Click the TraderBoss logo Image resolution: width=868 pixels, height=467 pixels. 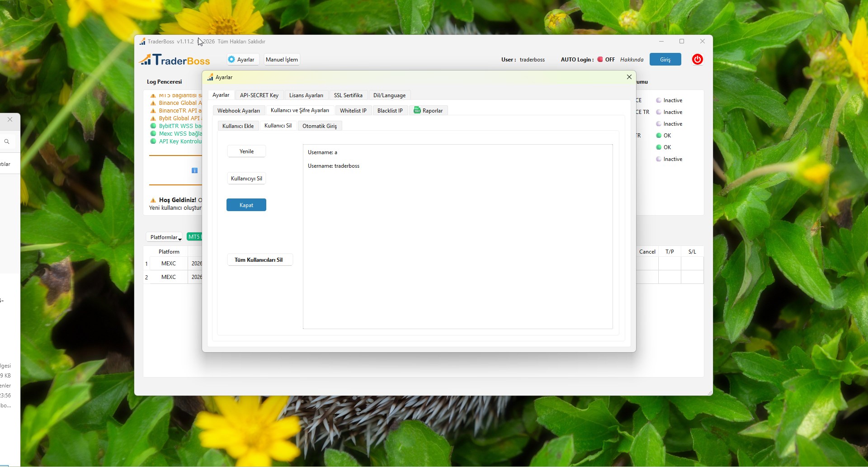175,60
